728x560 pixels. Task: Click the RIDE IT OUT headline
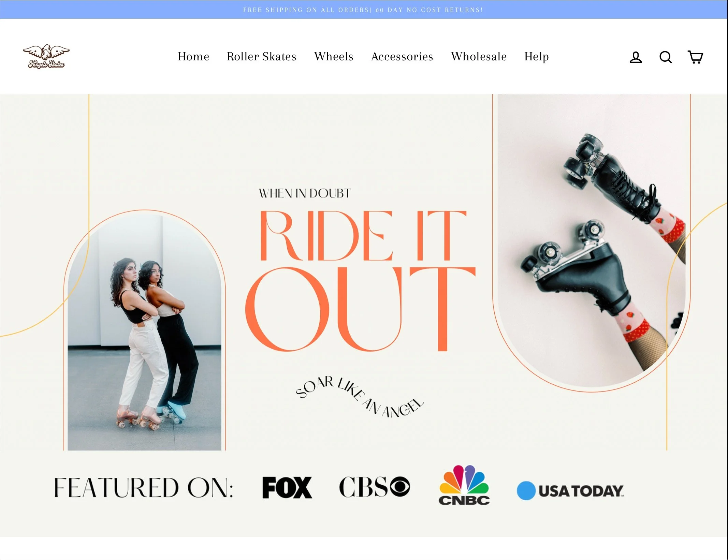[360, 280]
